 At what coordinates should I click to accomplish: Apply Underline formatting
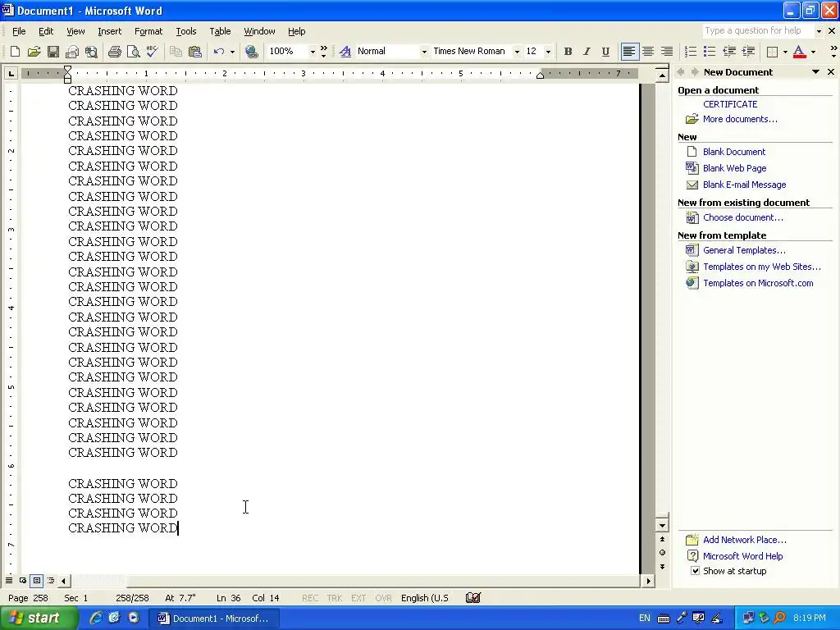[605, 52]
